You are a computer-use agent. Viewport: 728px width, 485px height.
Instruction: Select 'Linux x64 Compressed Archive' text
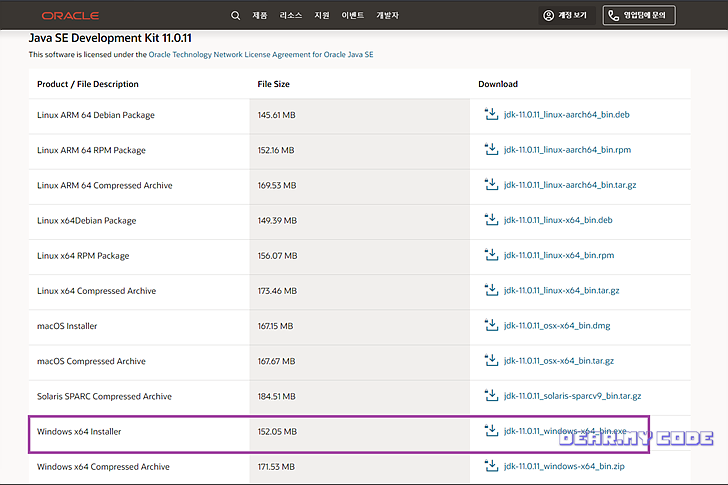(x=97, y=291)
